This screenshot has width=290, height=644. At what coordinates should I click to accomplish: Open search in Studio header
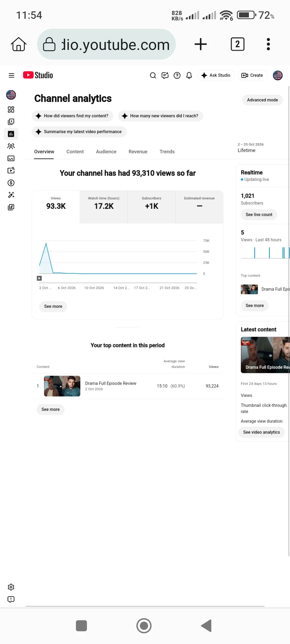point(153,75)
